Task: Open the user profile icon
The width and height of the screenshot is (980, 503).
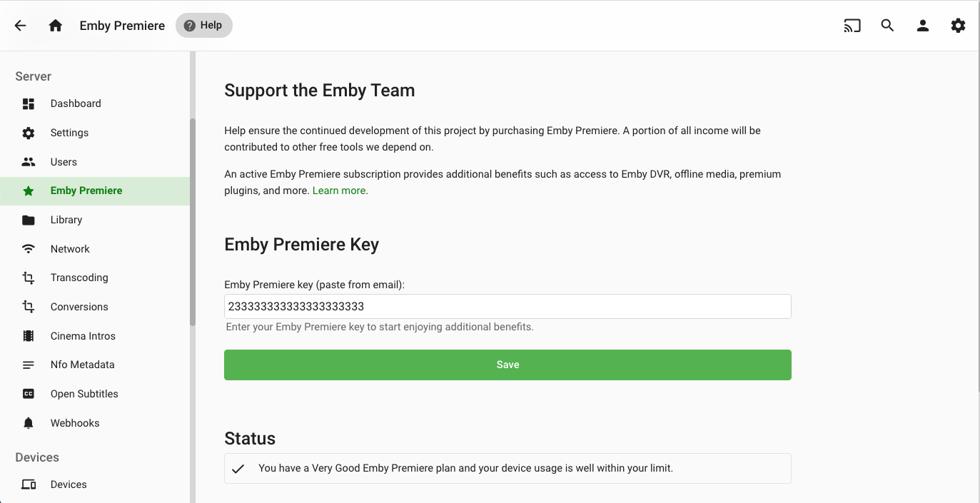Action: point(923,26)
